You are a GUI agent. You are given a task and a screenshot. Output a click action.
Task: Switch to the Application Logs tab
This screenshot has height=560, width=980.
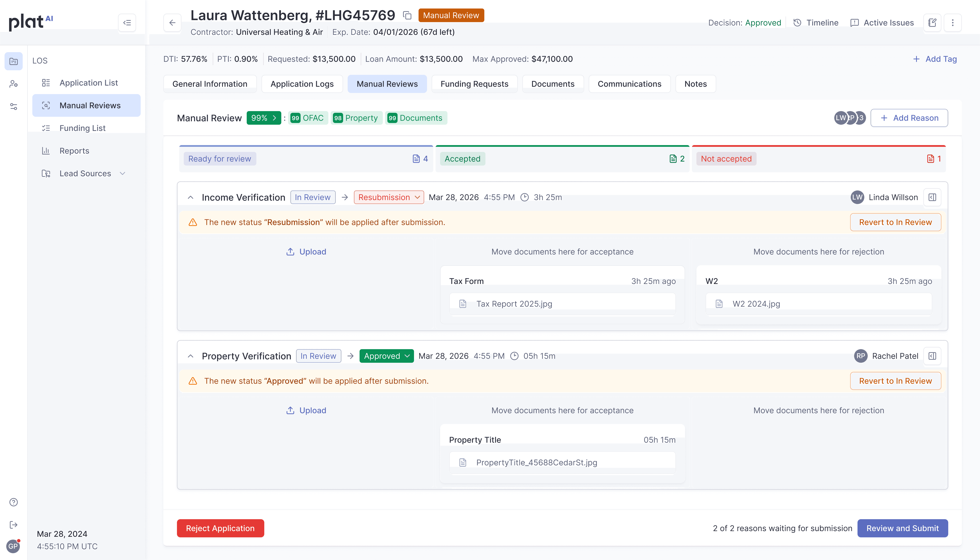pos(302,84)
